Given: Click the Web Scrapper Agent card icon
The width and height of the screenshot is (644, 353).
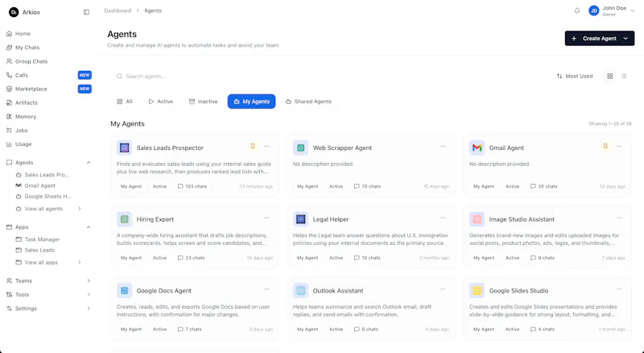Looking at the screenshot, I should point(300,147).
